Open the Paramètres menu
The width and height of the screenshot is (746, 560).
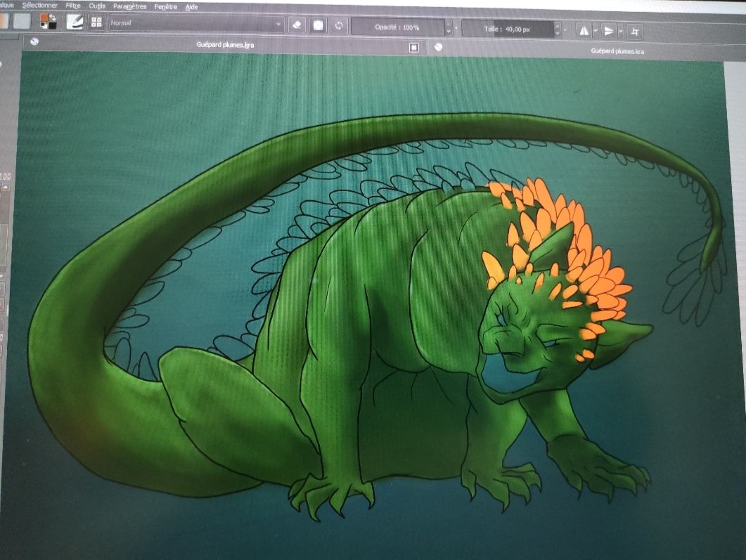coord(130,6)
